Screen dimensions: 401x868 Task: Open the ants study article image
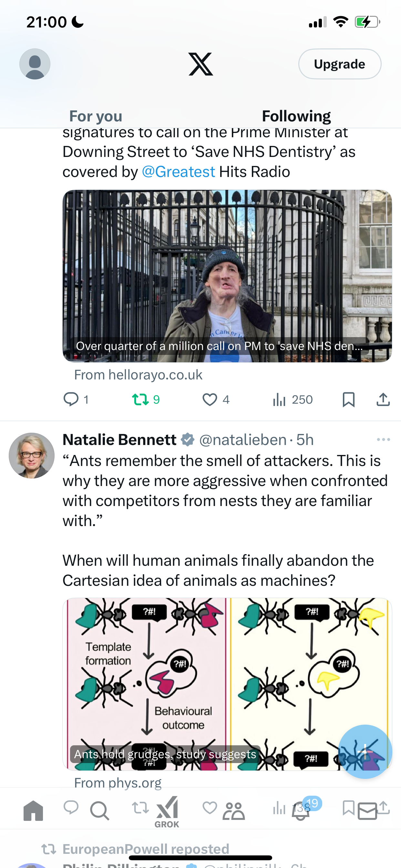point(227,684)
